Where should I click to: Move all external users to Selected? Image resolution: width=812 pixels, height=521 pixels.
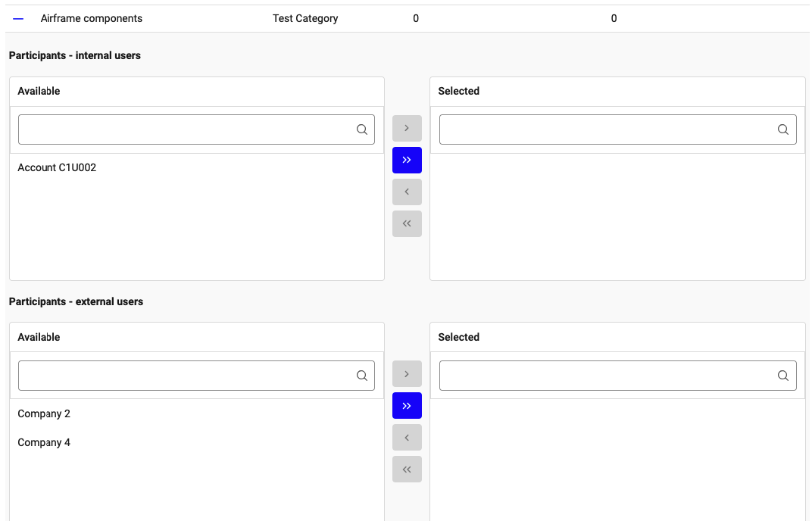[407, 406]
